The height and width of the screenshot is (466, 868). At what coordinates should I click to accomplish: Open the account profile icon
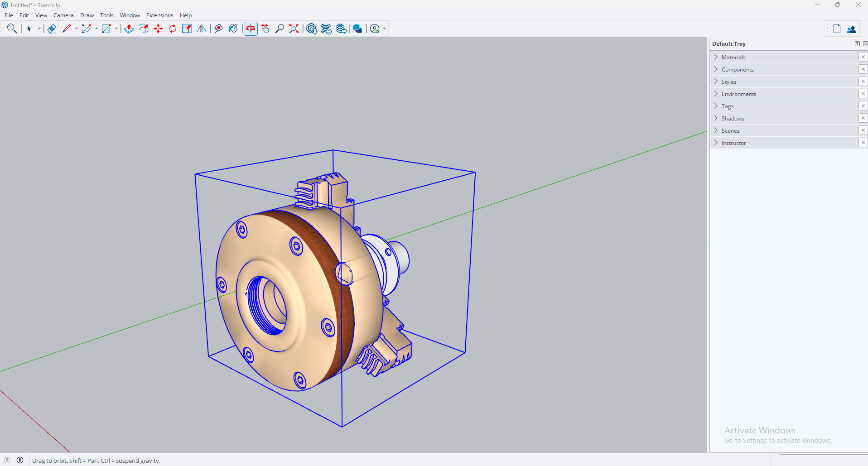(375, 29)
